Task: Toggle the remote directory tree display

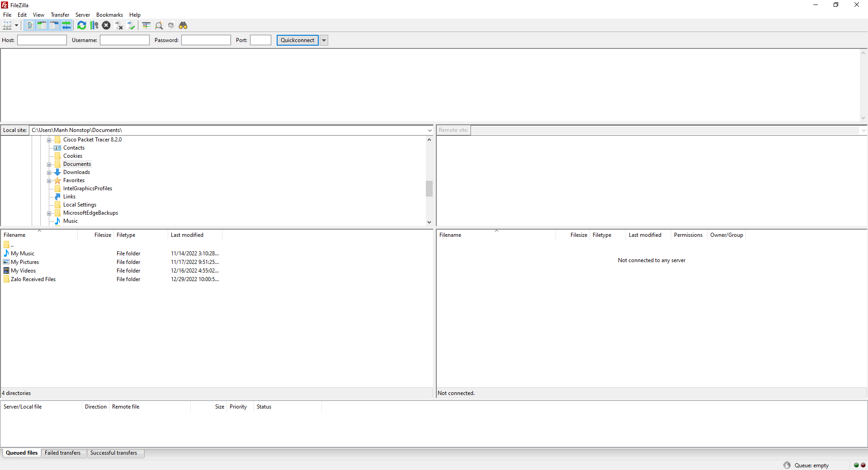Action: coord(54,25)
